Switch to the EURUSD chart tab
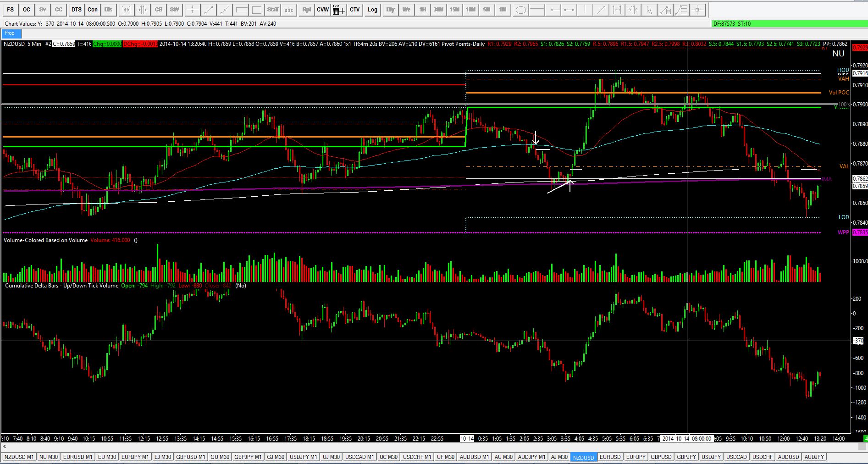Image resolution: width=868 pixels, height=464 pixels. click(610, 457)
